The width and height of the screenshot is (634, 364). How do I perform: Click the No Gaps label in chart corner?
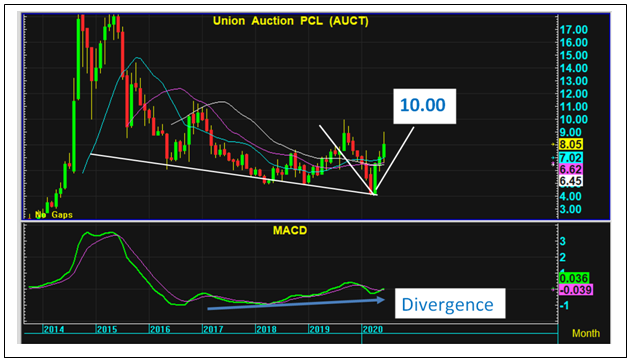click(54, 215)
